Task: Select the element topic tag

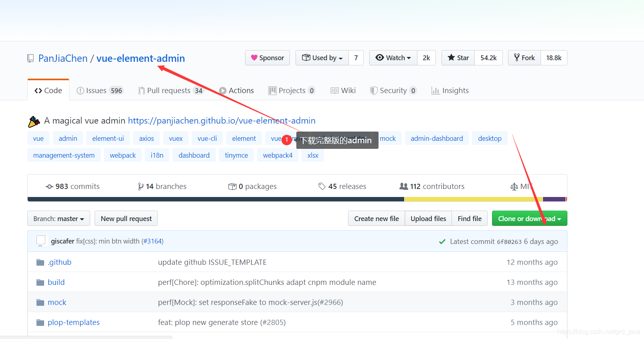Action: click(244, 138)
